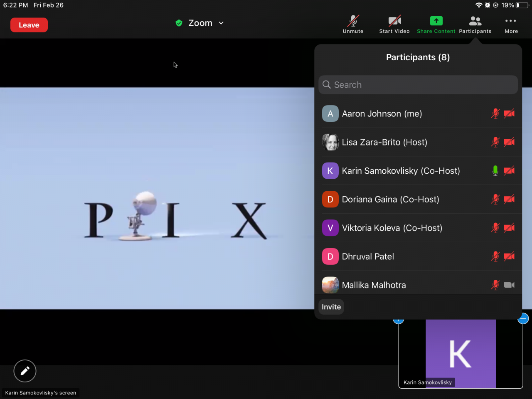The height and width of the screenshot is (399, 532).
Task: Minimize the video thumbnail with blue minus button
Action: pyautogui.click(x=523, y=318)
